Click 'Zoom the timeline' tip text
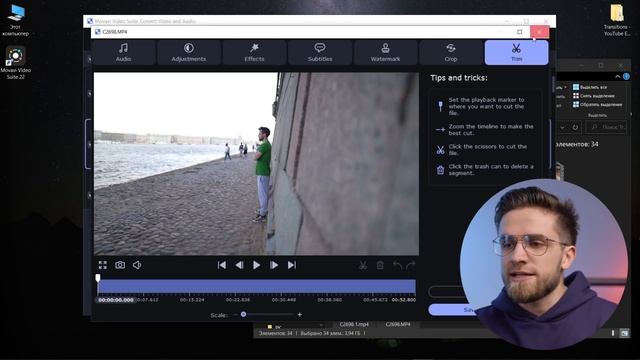Screen dimensions: 640x360 [491, 130]
